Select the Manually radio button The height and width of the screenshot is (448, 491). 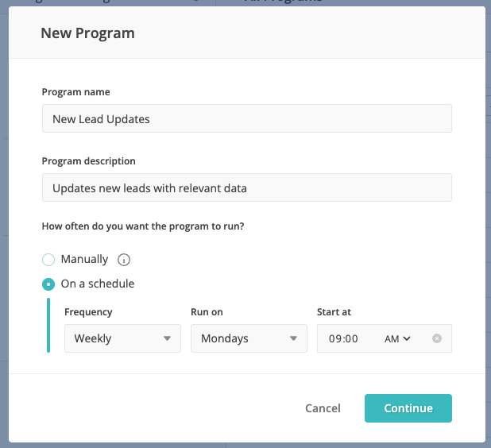tap(48, 260)
